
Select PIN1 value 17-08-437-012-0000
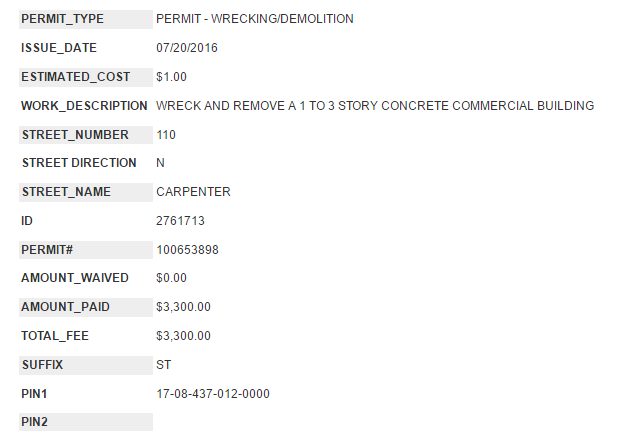tap(213, 394)
